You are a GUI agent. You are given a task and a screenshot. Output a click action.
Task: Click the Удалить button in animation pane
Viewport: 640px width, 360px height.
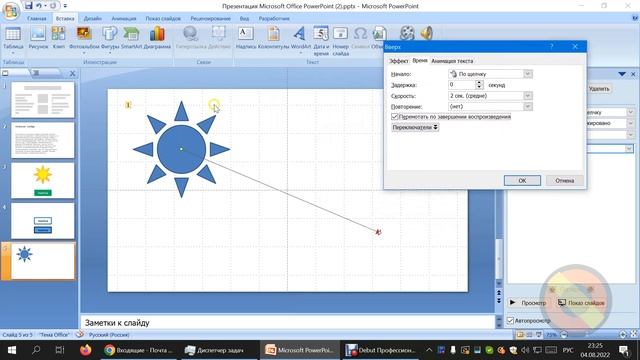599,89
